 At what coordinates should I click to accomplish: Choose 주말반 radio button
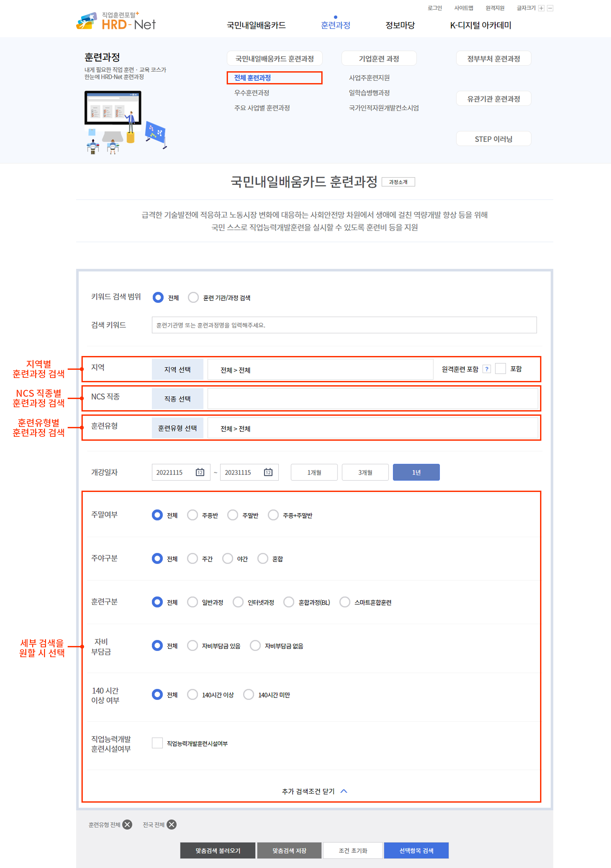click(x=233, y=515)
